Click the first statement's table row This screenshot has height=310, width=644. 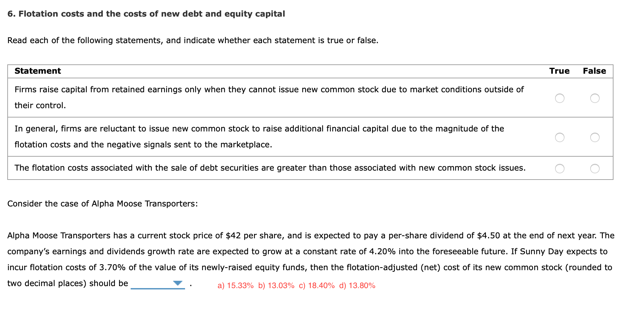pyautogui.click(x=265, y=98)
